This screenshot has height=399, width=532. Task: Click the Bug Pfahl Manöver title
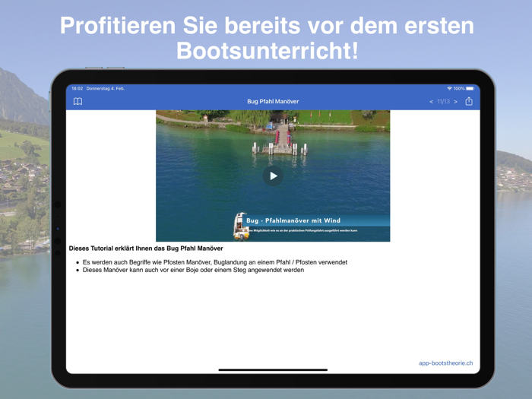pos(273,101)
